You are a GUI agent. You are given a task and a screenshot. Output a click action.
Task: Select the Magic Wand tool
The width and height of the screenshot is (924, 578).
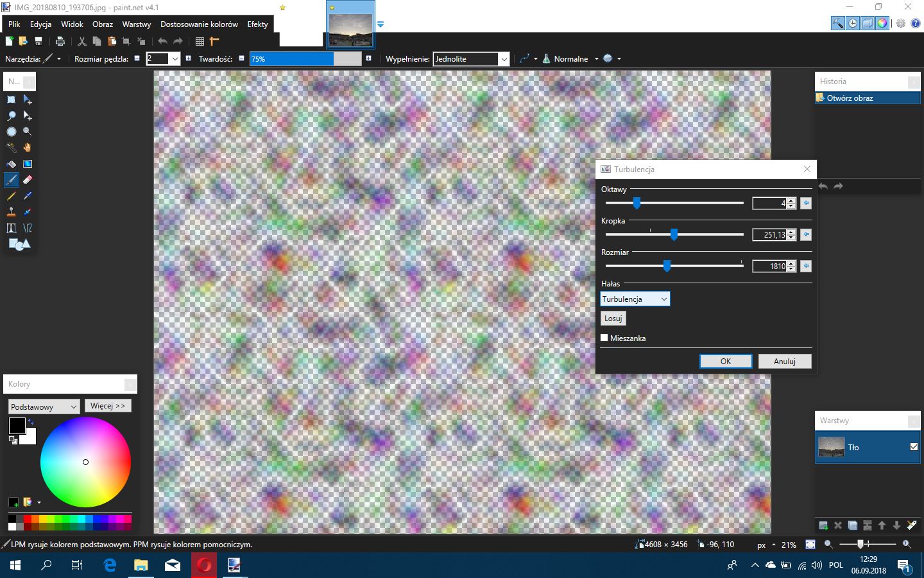point(12,148)
